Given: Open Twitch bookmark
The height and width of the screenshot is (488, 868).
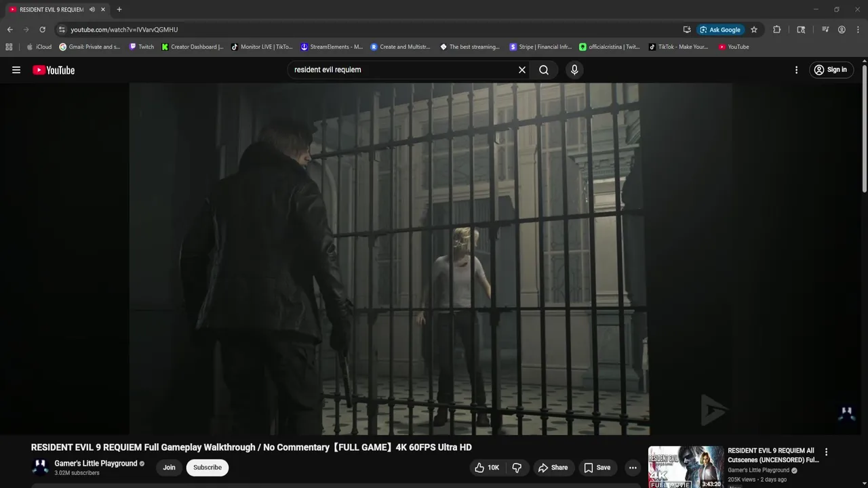Looking at the screenshot, I should 141,47.
